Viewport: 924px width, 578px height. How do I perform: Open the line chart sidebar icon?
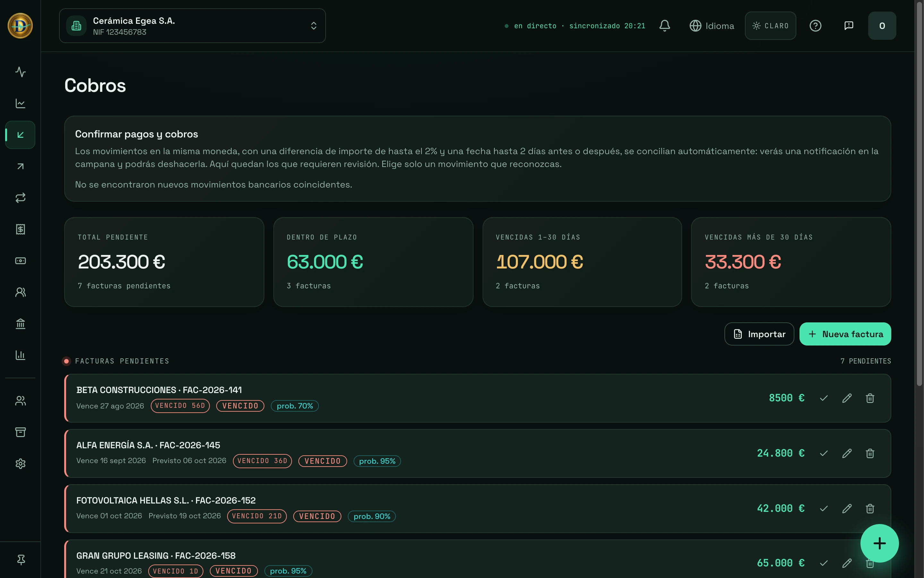(20, 103)
